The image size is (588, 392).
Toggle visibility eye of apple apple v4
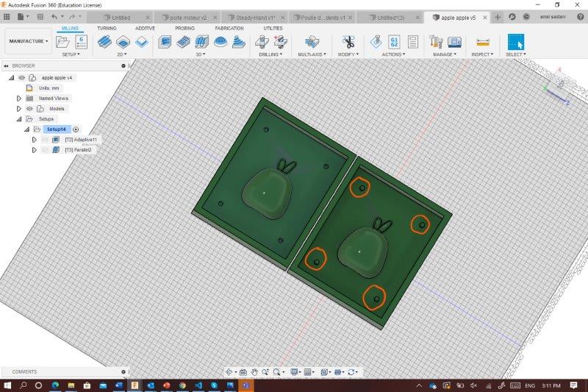(x=22, y=77)
